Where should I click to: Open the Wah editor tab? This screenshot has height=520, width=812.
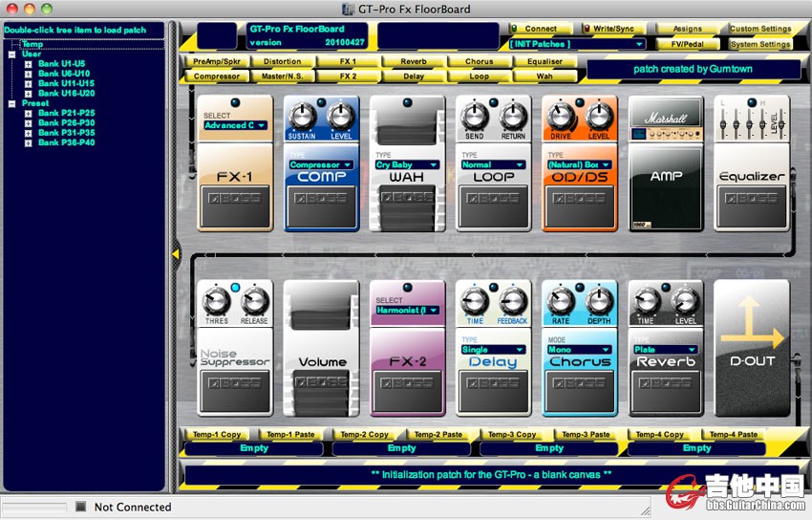[x=545, y=76]
